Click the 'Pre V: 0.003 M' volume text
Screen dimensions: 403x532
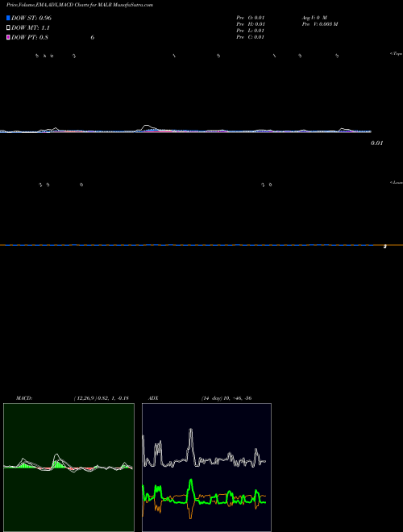point(320,24)
